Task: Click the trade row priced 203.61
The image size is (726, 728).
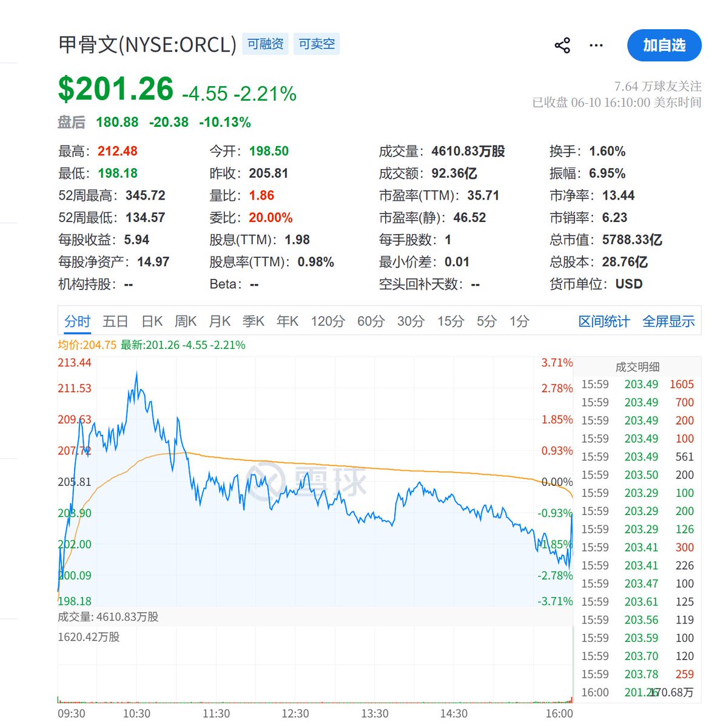Action: (x=637, y=601)
